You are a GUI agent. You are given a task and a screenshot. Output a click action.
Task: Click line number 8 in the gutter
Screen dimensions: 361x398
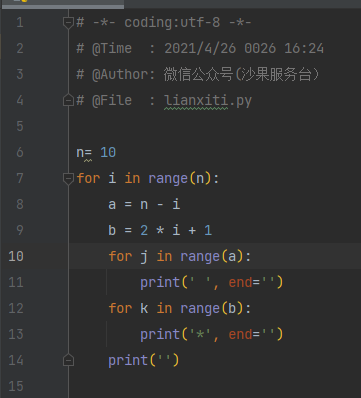point(20,204)
